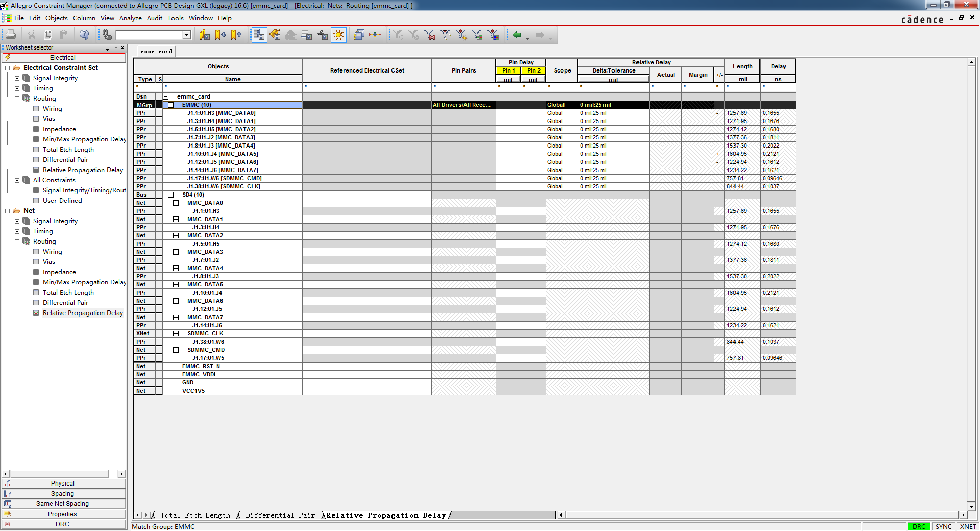Click the grid and table toolbar icon
Screen dimensions: 980x531
pos(307,35)
